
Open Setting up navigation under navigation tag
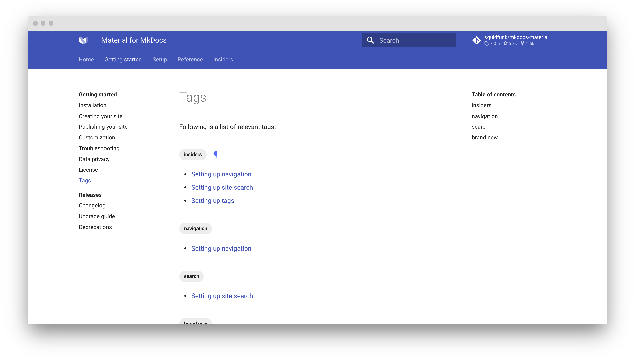click(x=221, y=248)
